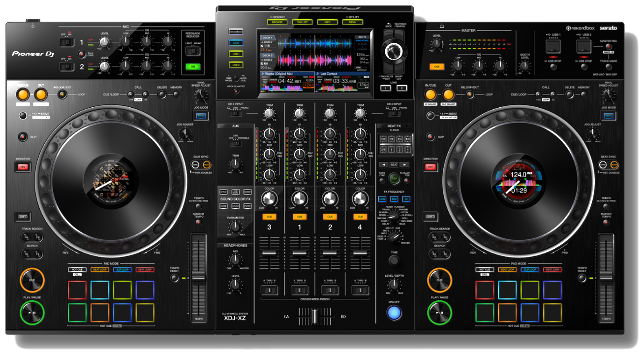Select the TAG LIST screen
Image resolution: width=644 pixels, height=355 pixels.
click(301, 22)
